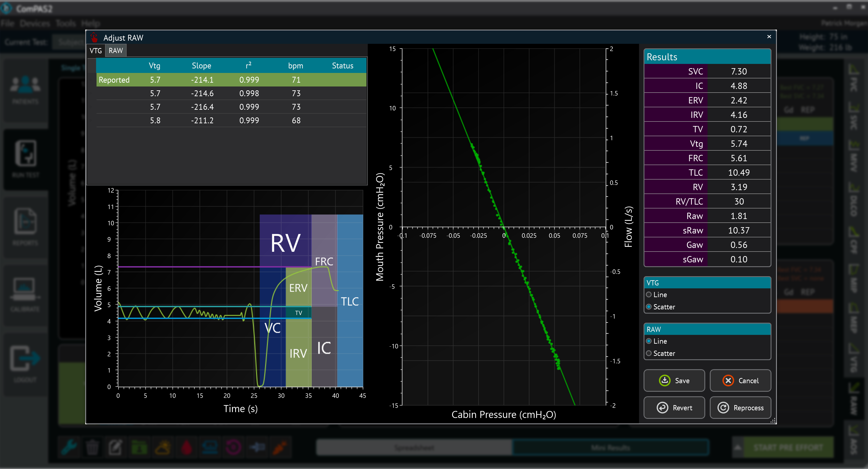Click the Save button
Screen dimensions: 868x469
tap(674, 380)
